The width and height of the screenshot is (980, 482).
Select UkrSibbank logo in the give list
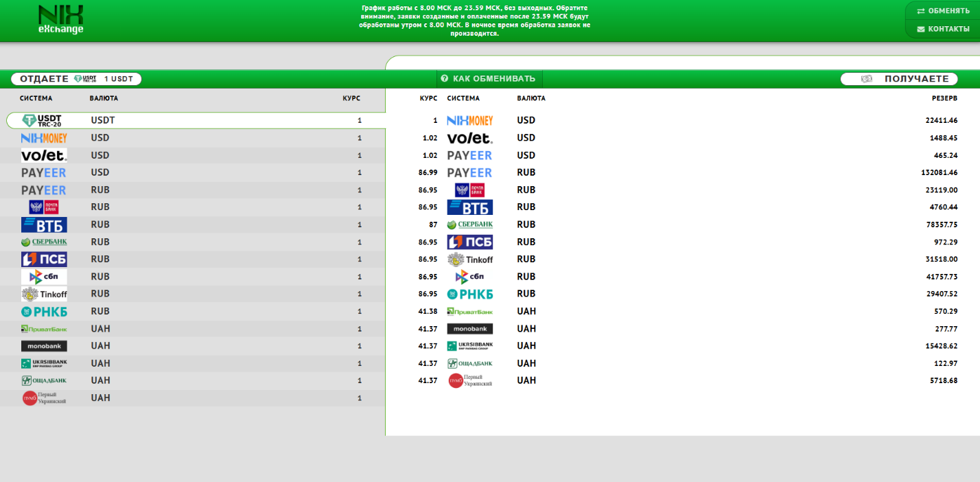[x=44, y=363]
